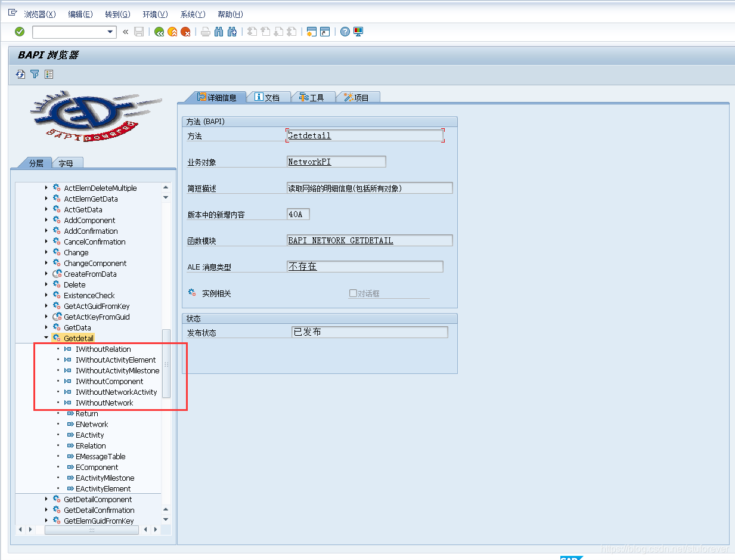Select the 字母 tab
This screenshot has height=560, width=735.
66,163
